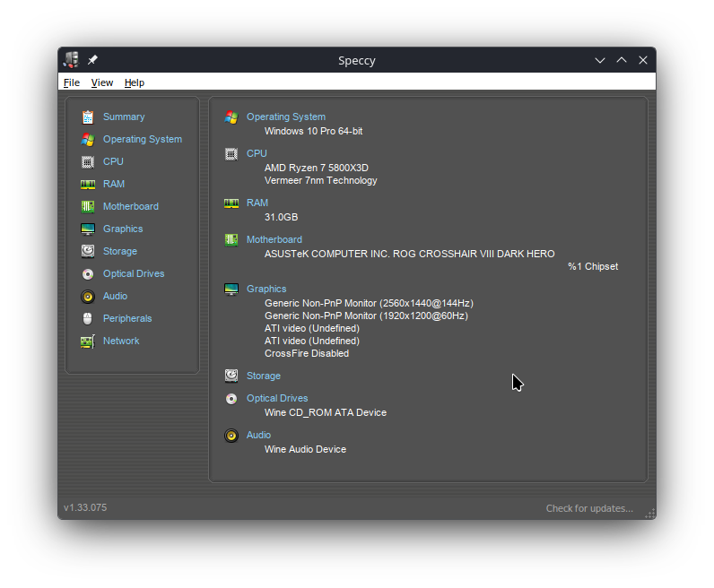Click the Network card icon in sidebar
The width and height of the screenshot is (714, 588).
click(x=88, y=342)
